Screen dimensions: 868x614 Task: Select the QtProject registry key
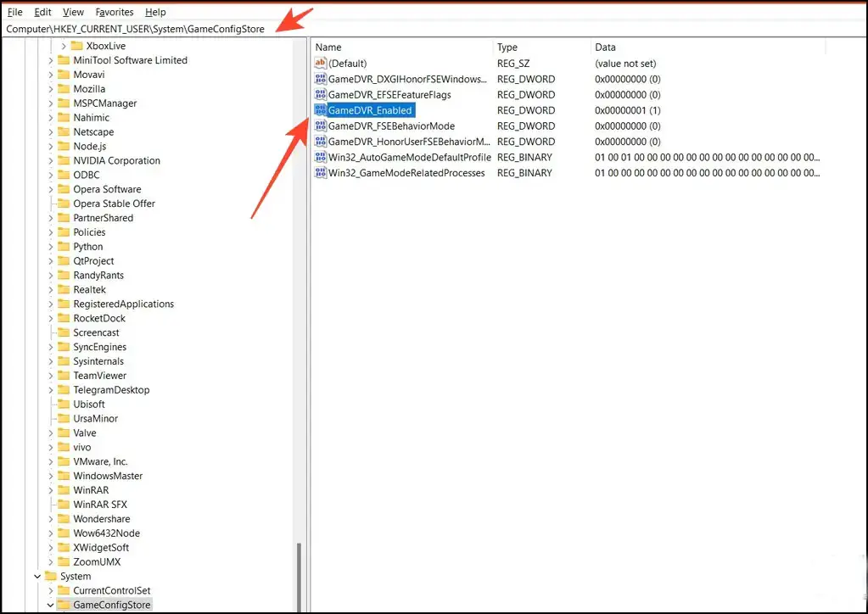pyautogui.click(x=93, y=260)
